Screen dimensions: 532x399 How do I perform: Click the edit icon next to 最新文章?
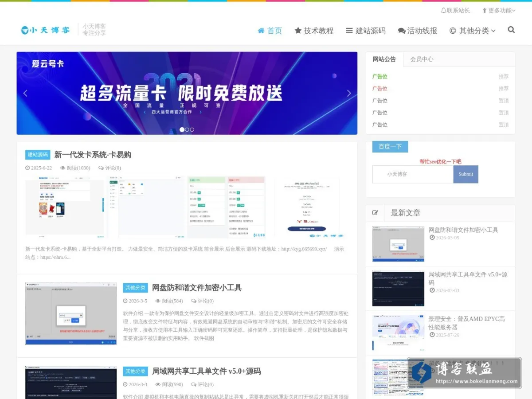376,213
